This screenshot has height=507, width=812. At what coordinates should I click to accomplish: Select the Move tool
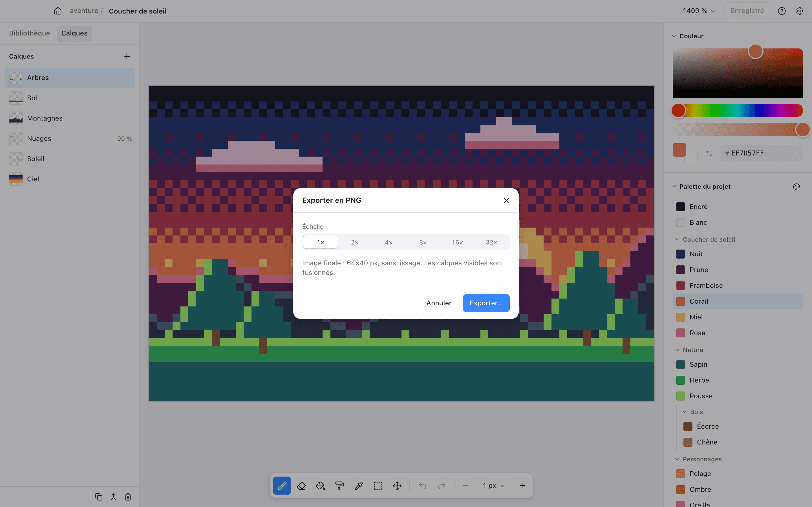(397, 486)
